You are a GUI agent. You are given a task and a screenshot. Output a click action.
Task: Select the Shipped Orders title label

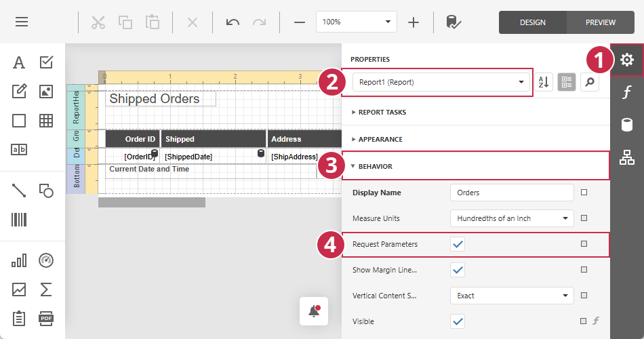161,98
